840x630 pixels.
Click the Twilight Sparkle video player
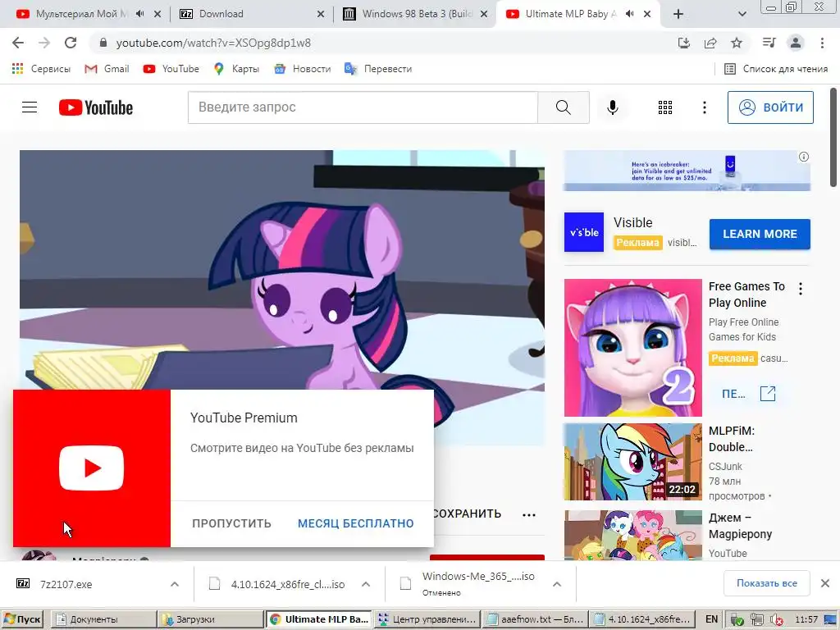tap(282, 269)
